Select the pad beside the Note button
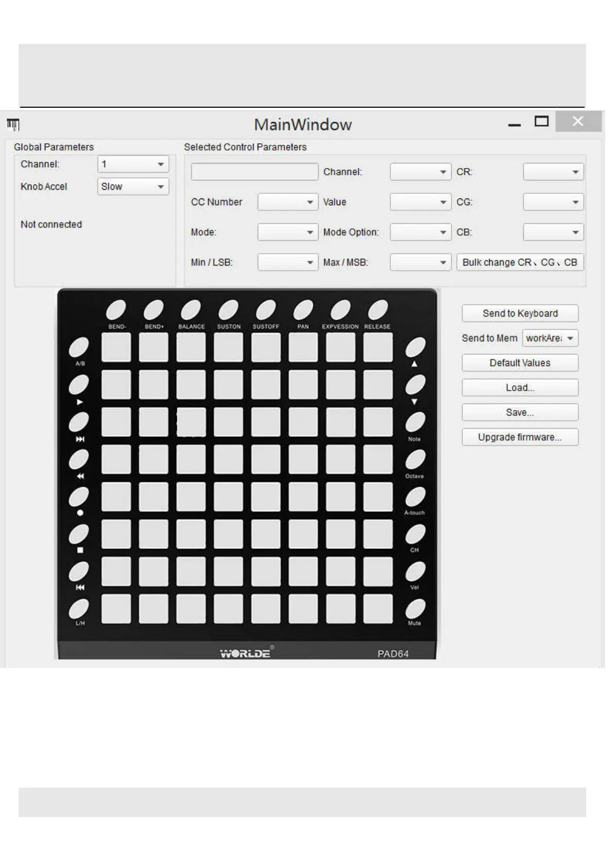 tap(378, 422)
